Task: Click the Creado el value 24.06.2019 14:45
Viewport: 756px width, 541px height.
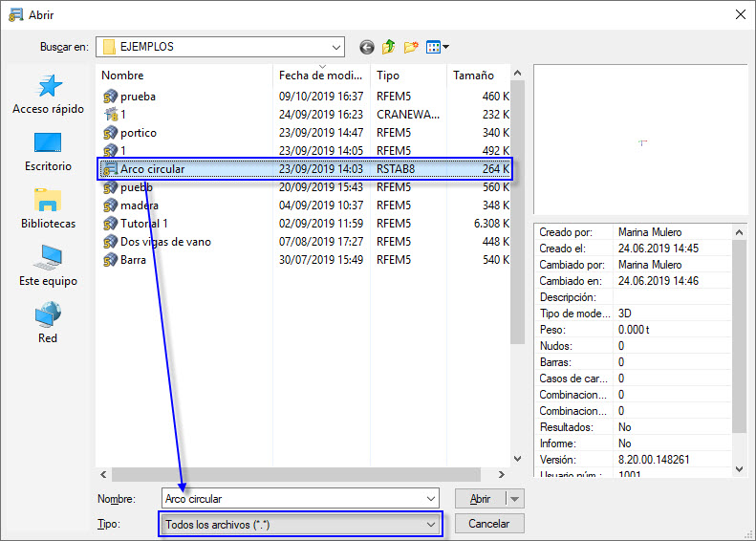Action: (x=659, y=249)
